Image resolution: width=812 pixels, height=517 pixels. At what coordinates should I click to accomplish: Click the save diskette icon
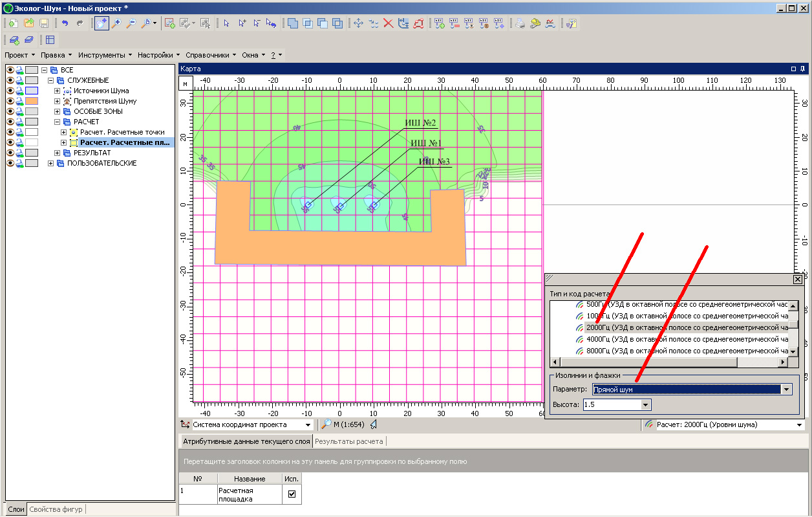44,23
